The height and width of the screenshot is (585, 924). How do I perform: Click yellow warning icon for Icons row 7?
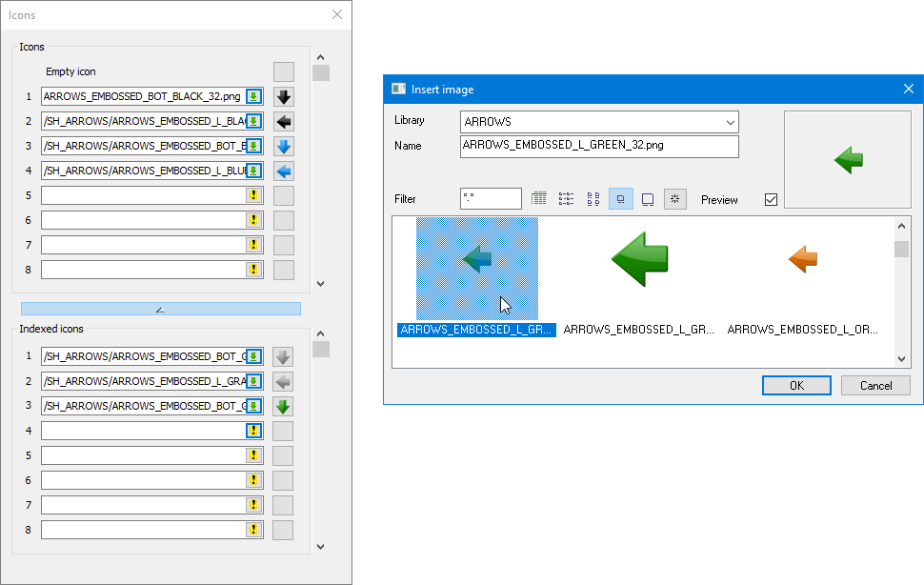pyautogui.click(x=254, y=245)
